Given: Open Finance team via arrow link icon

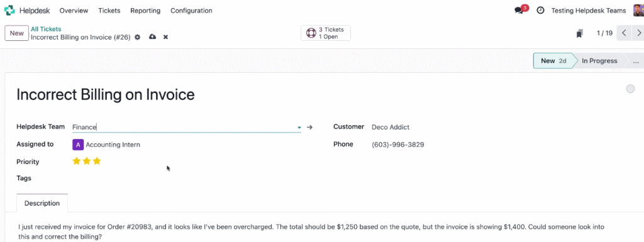Looking at the screenshot, I should (x=309, y=127).
